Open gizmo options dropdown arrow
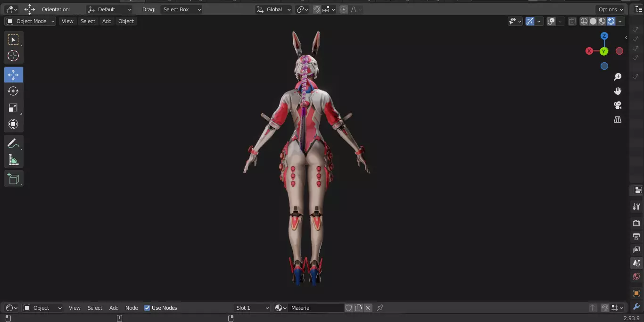This screenshot has height=322, width=644. (539, 21)
